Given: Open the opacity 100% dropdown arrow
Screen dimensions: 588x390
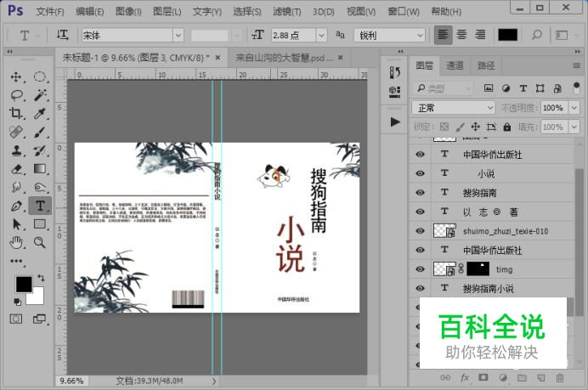Looking at the screenshot, I should click(x=574, y=108).
